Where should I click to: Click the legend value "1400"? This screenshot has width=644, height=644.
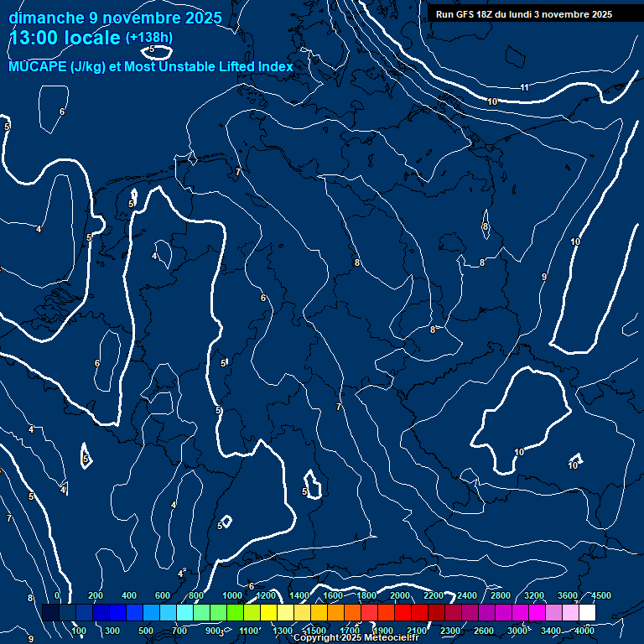coord(299,595)
